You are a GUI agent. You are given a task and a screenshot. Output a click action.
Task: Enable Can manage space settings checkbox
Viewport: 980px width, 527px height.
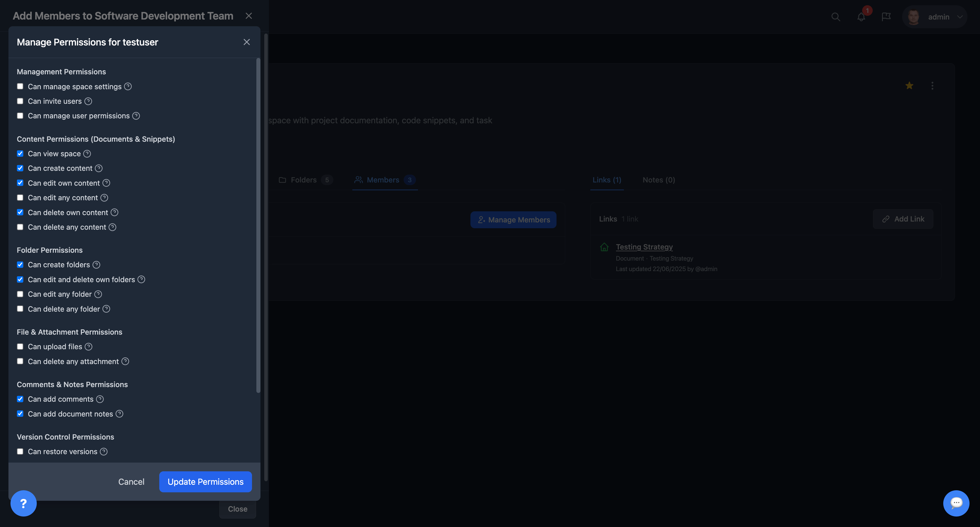coord(20,86)
